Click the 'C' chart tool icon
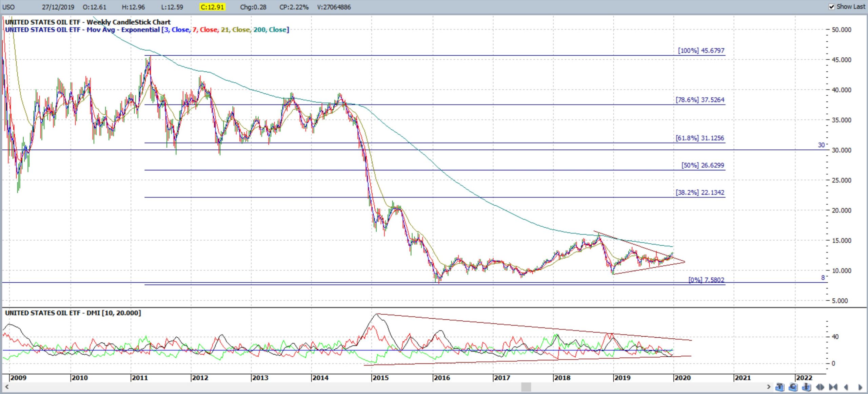This screenshot has width=868, height=394. click(x=793, y=387)
